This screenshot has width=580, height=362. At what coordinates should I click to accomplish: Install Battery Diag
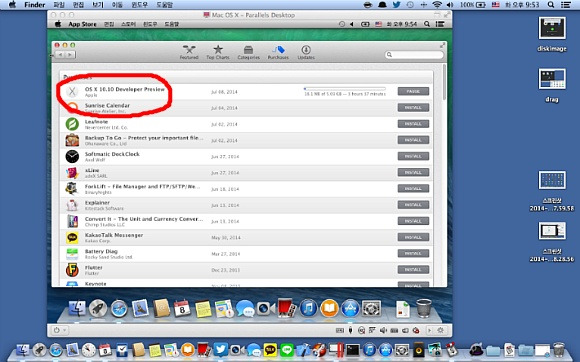coord(413,253)
